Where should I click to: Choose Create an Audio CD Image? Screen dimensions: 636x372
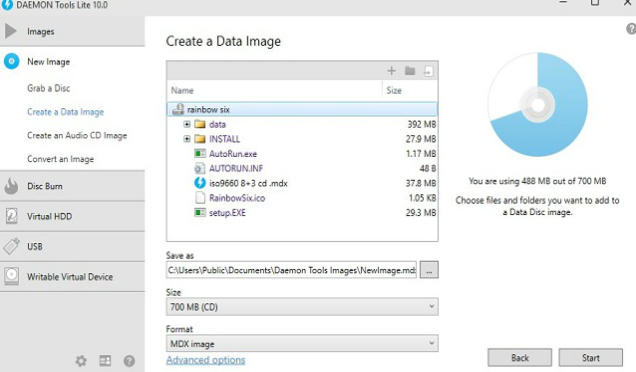(x=77, y=135)
